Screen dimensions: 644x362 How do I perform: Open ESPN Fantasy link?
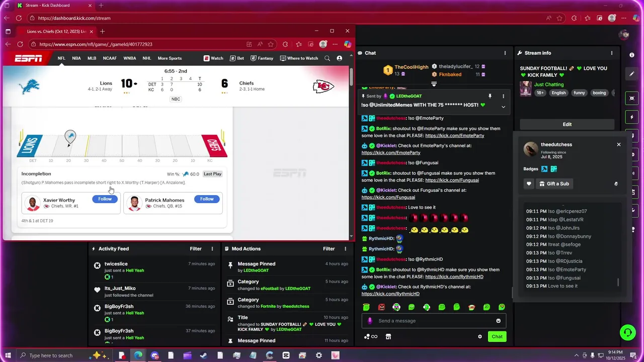[x=262, y=58]
